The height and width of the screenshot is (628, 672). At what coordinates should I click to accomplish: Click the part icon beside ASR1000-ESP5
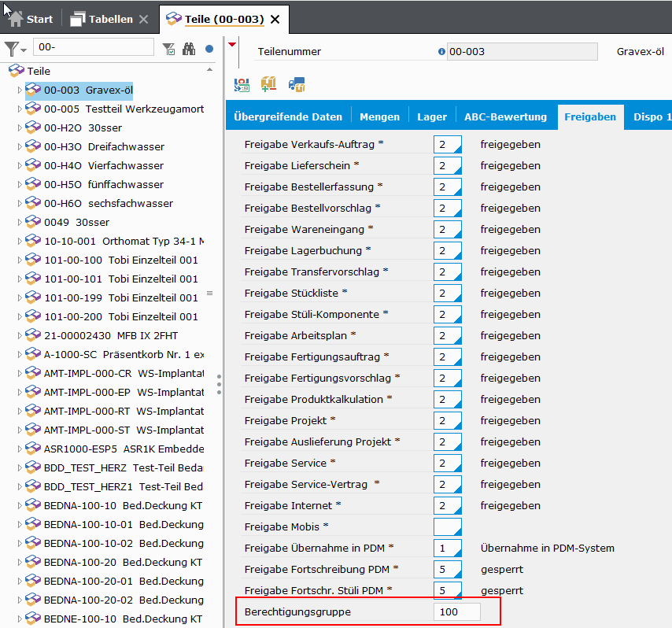click(33, 448)
